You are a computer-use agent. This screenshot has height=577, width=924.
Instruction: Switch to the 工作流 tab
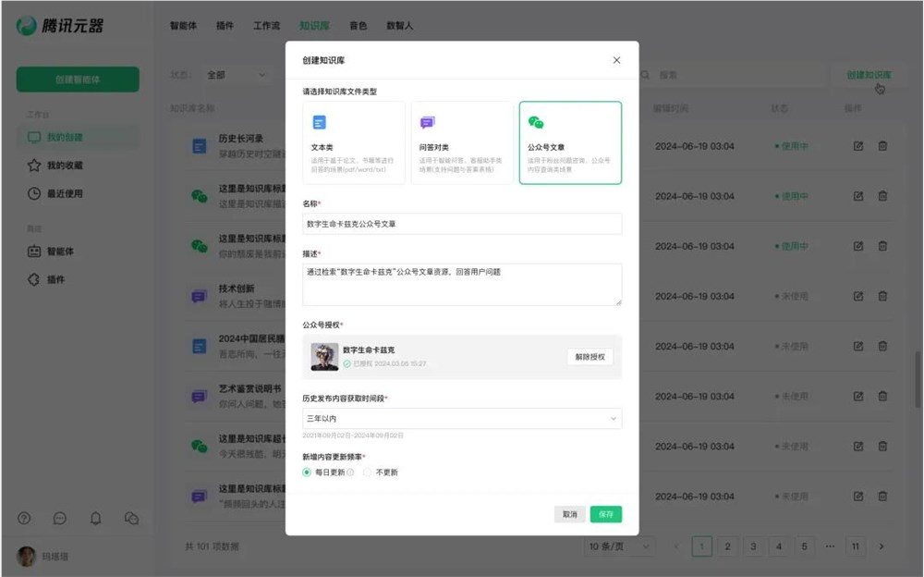coord(267,26)
